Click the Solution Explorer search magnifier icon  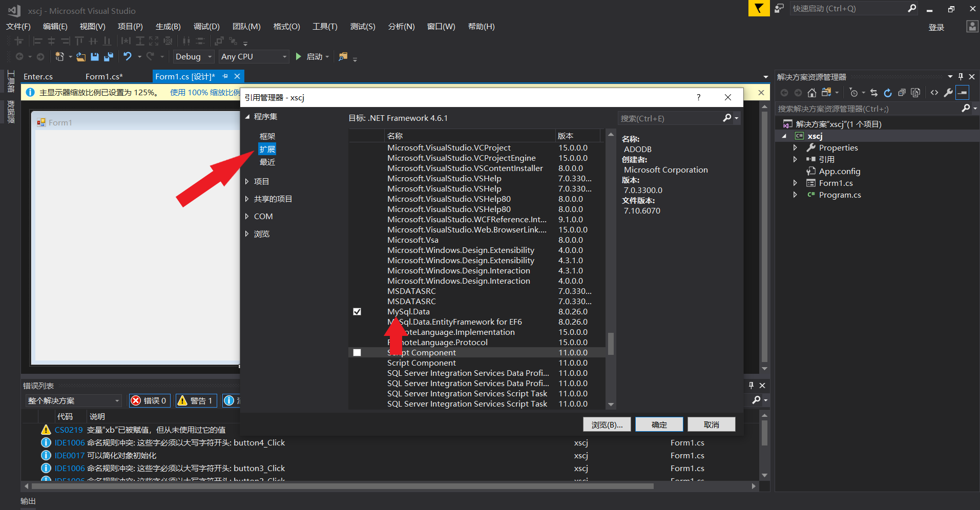[x=966, y=109]
